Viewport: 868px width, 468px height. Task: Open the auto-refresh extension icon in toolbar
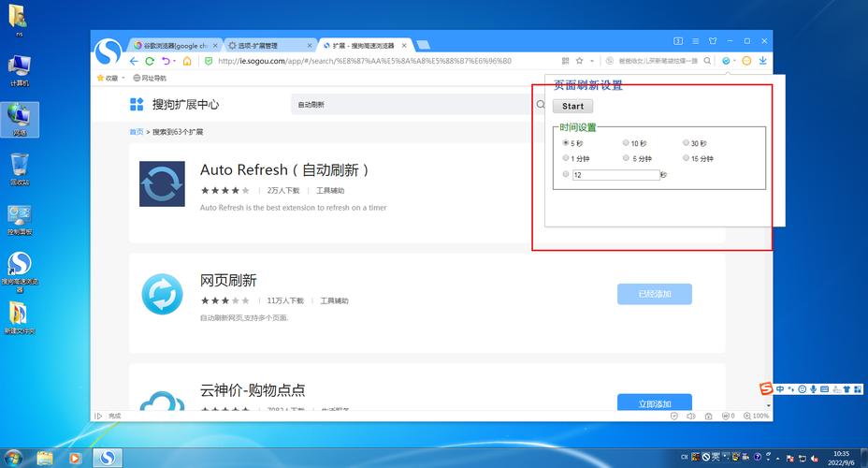726,61
